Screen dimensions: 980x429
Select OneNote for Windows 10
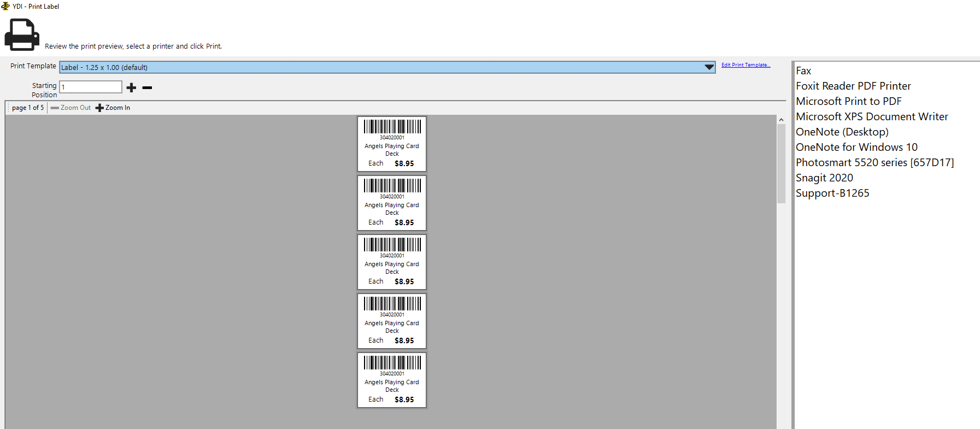[856, 148]
